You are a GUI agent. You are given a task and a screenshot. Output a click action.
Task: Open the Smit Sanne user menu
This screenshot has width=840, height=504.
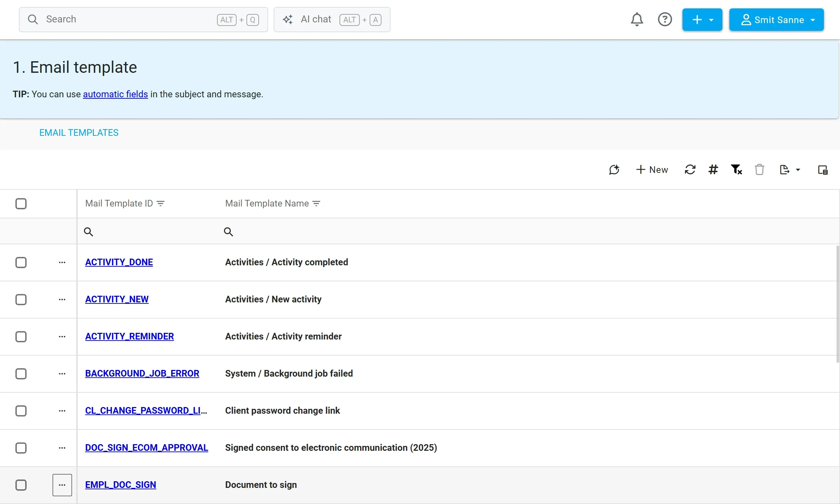pyautogui.click(x=776, y=20)
